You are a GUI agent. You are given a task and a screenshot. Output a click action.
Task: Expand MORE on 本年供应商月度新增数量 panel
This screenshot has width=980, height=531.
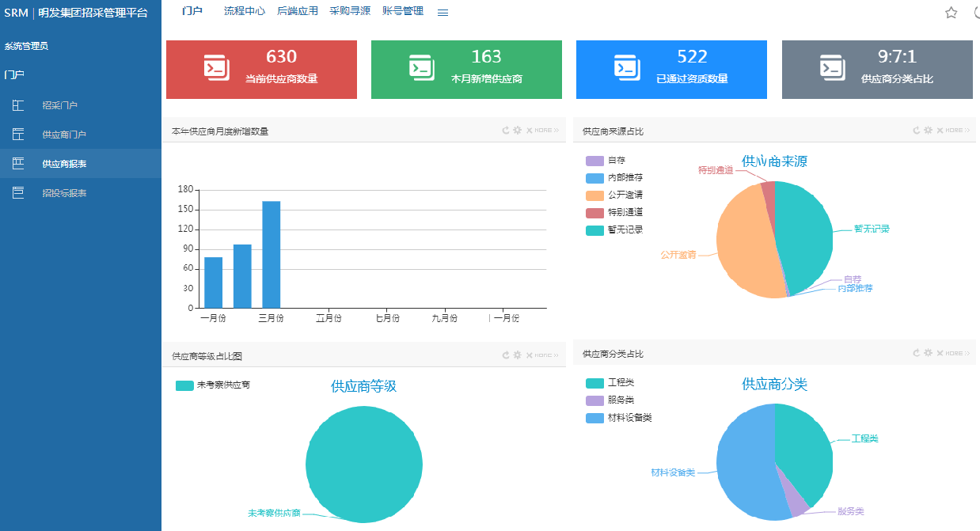click(546, 131)
